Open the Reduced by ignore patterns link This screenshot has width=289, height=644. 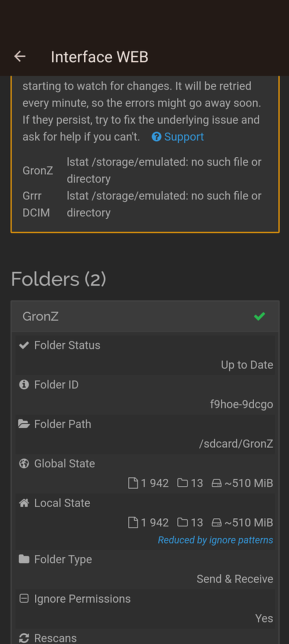(x=215, y=540)
